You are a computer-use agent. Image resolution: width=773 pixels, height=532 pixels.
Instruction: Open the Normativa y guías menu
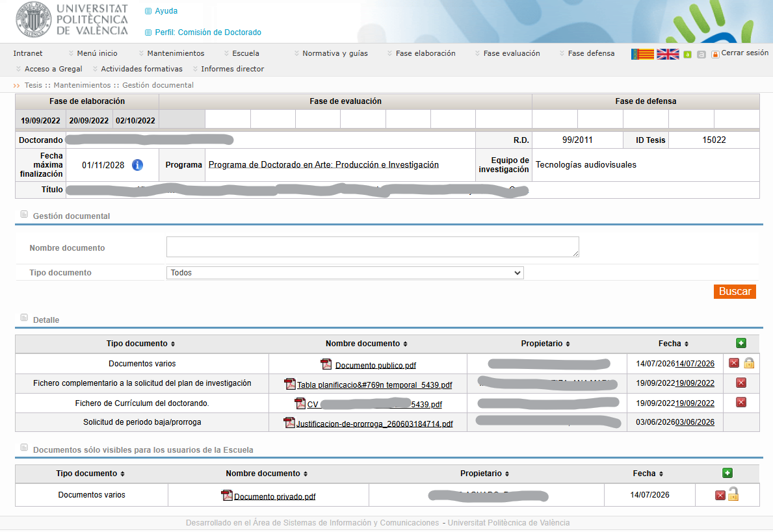(x=335, y=53)
